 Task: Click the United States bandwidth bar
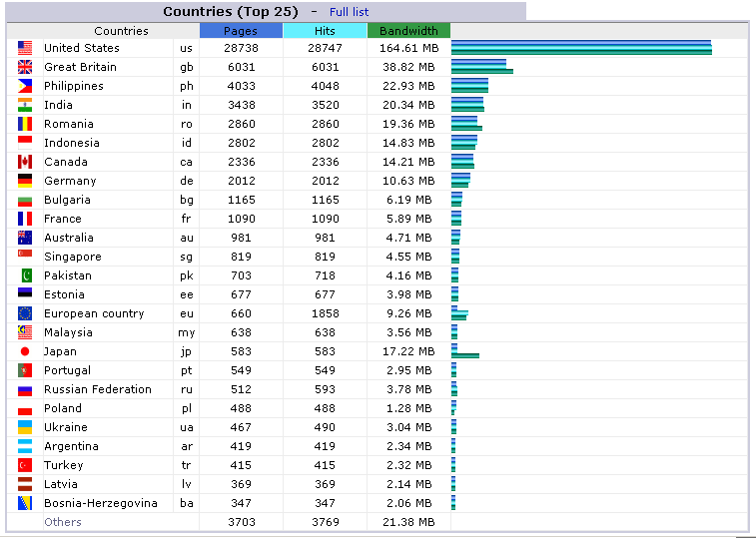click(x=581, y=48)
